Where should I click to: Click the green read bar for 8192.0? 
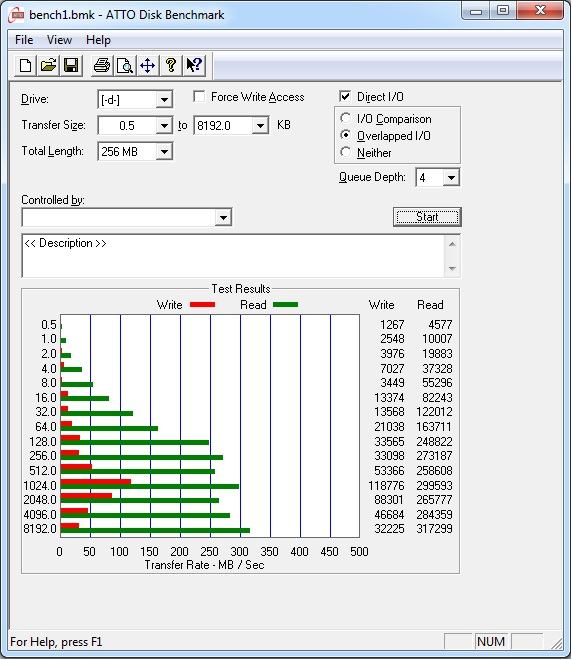coord(155,531)
